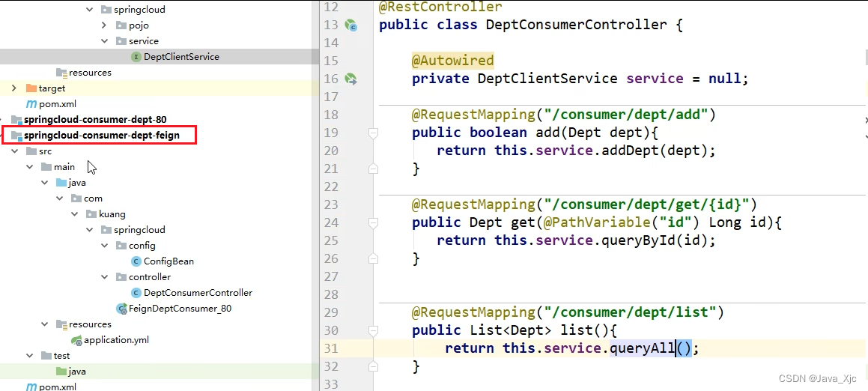
Task: Fold the add method at line 19
Action: pos(373,133)
